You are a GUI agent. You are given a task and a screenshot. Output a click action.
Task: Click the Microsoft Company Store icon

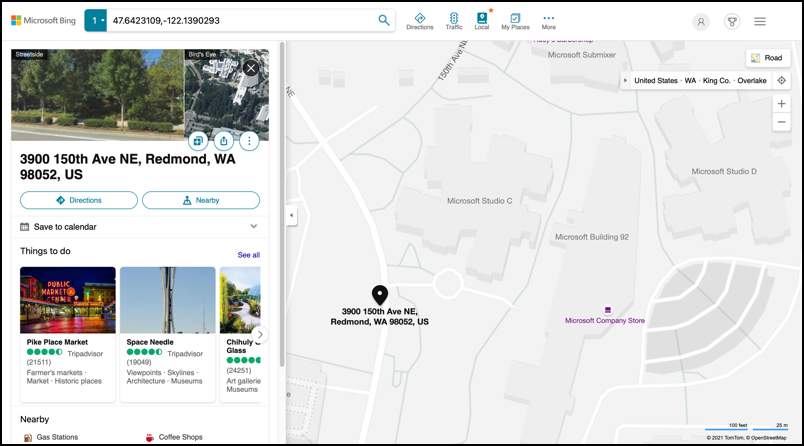tap(608, 310)
